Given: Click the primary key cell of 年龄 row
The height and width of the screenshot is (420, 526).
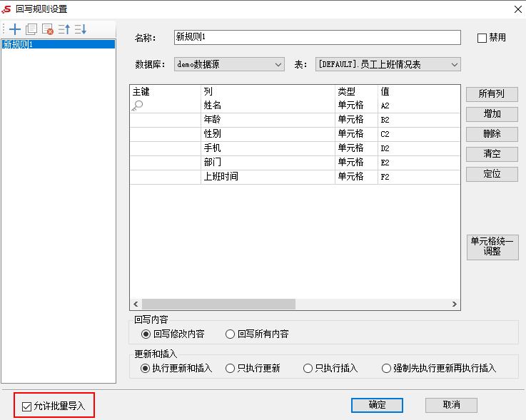Looking at the screenshot, I should coord(166,120).
